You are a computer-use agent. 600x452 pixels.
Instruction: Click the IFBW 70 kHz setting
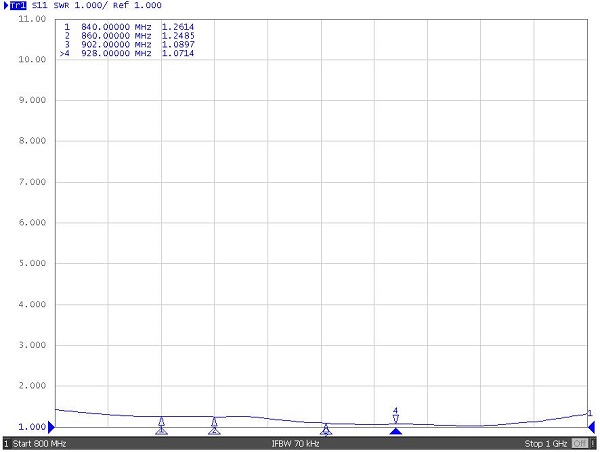click(295, 443)
